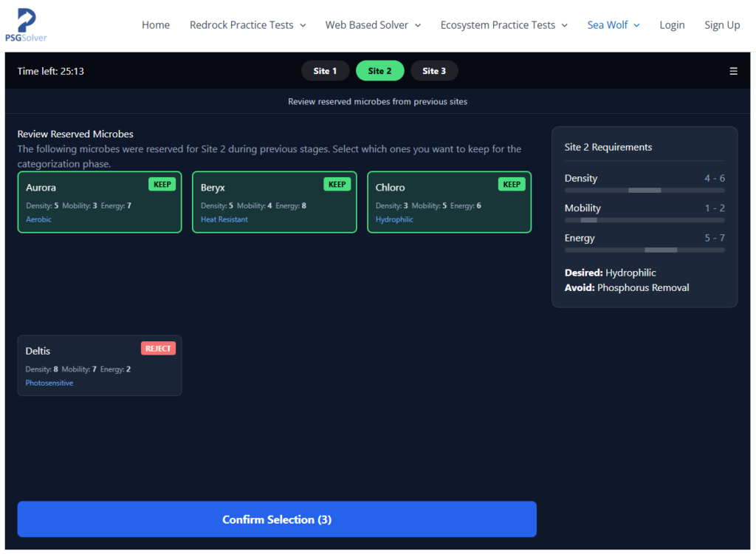Toggle the KEEP badge on Beryx

pyautogui.click(x=337, y=185)
